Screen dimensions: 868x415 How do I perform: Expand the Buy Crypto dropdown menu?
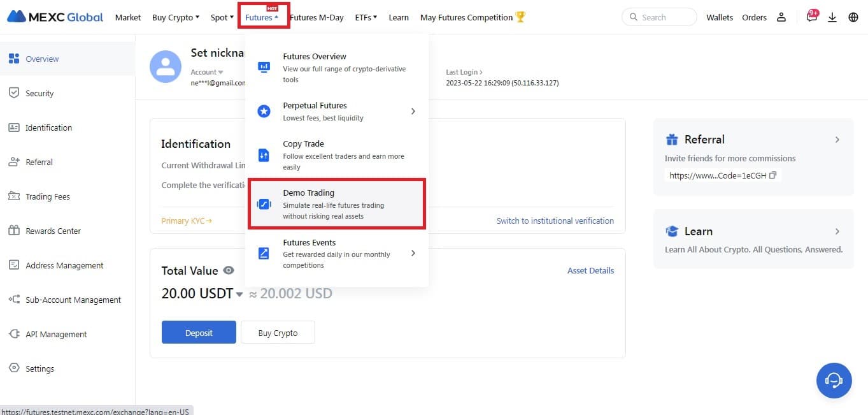tap(176, 17)
